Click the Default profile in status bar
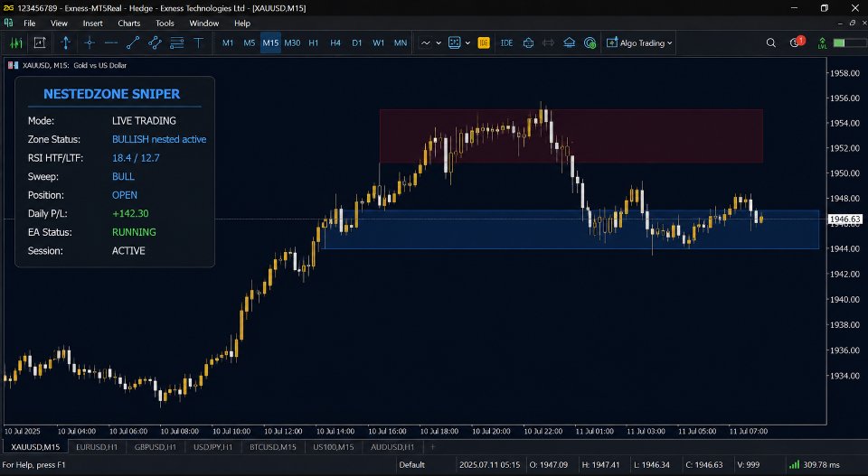Viewport: 868px width, 476px height. click(x=412, y=464)
